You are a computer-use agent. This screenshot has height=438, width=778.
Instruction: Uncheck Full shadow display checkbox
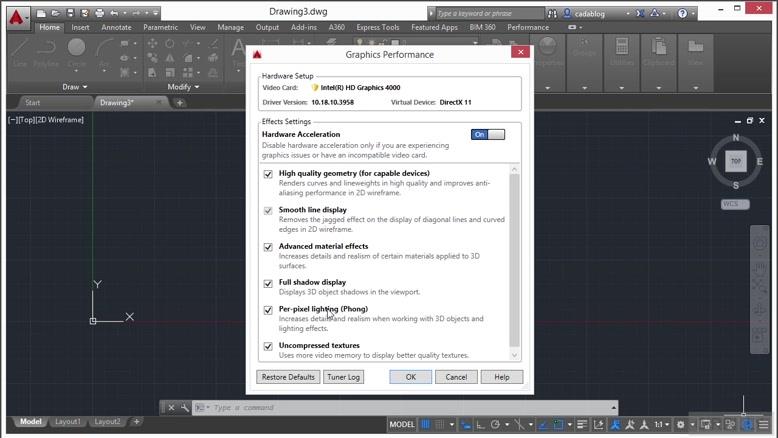pos(268,283)
